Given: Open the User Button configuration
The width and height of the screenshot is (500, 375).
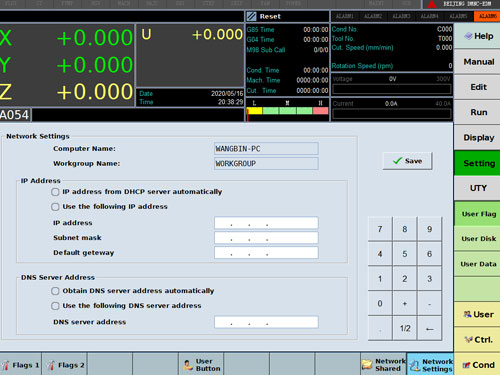Looking at the screenshot, I should 201,365.
